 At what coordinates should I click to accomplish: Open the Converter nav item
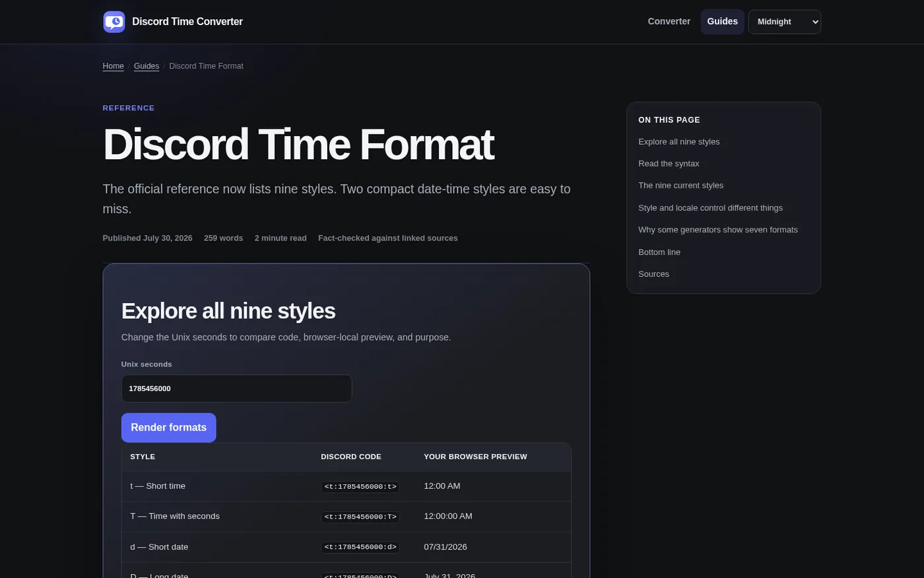(669, 22)
